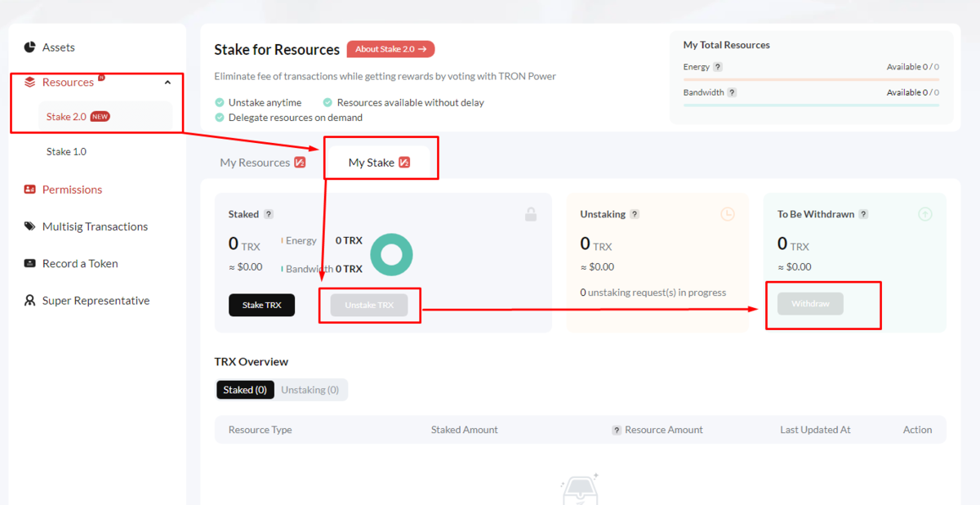This screenshot has width=980, height=505.
Task: Select Stake 1.0 in sidebar
Action: coord(66,152)
